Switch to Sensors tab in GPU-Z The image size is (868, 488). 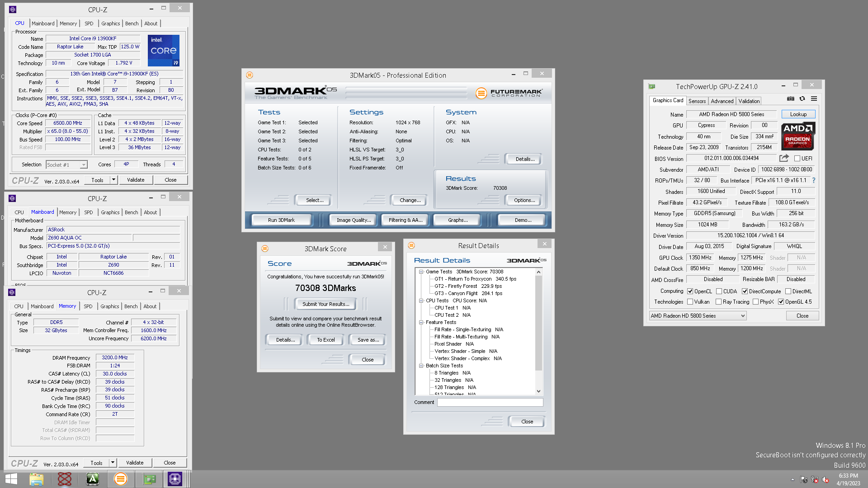697,101
